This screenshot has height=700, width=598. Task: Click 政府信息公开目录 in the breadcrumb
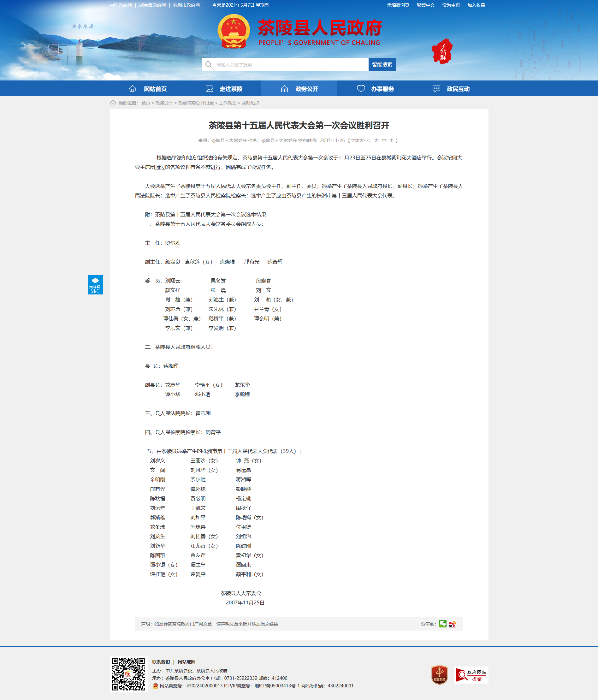196,103
